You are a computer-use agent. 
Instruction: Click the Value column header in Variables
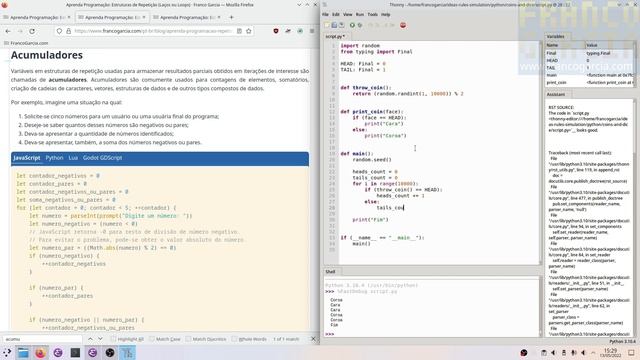coord(609,45)
